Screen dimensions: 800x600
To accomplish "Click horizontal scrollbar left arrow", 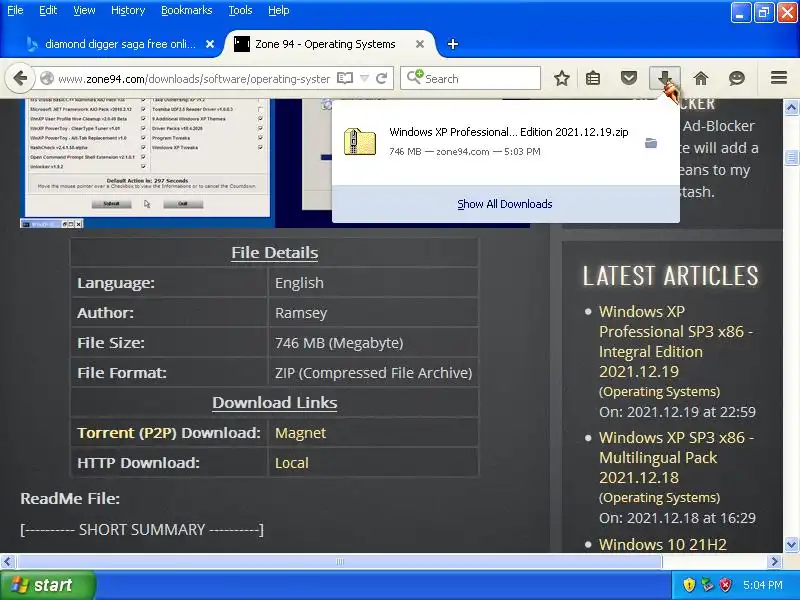I will pos(7,562).
